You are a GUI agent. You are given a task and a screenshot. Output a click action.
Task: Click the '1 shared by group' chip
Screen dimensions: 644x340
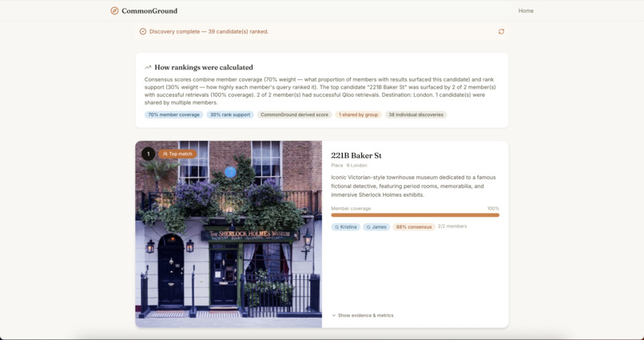click(358, 114)
